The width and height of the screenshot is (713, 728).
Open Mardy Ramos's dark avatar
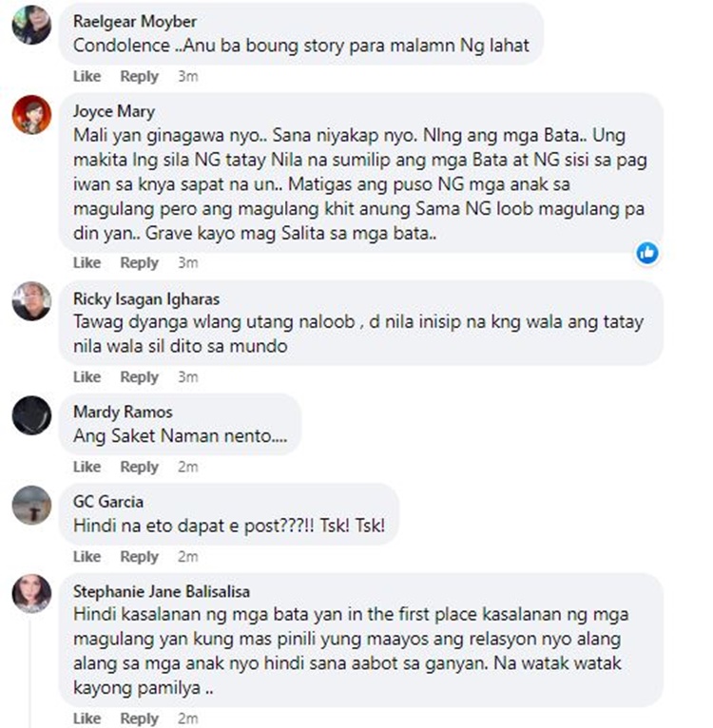31,415
